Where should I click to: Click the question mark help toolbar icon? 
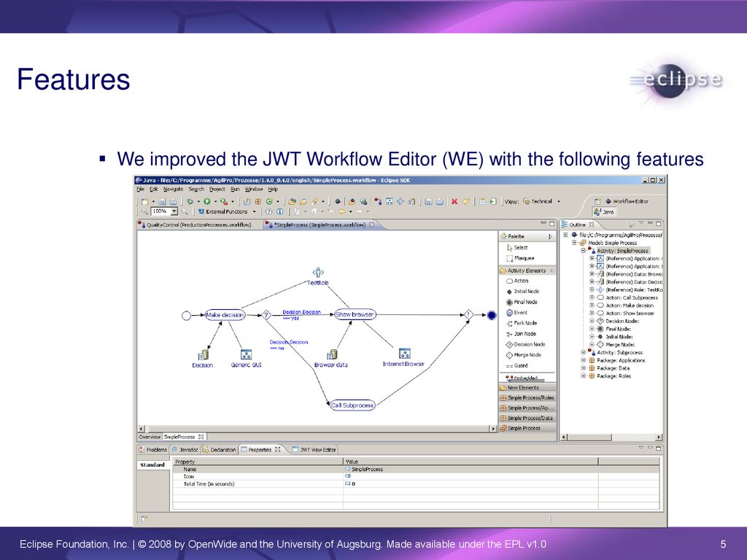coord(268,211)
